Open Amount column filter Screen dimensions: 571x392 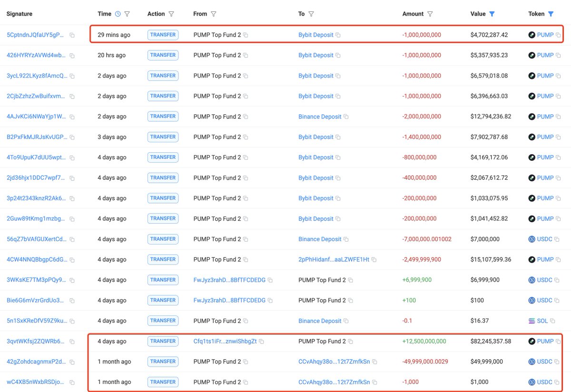coord(430,14)
